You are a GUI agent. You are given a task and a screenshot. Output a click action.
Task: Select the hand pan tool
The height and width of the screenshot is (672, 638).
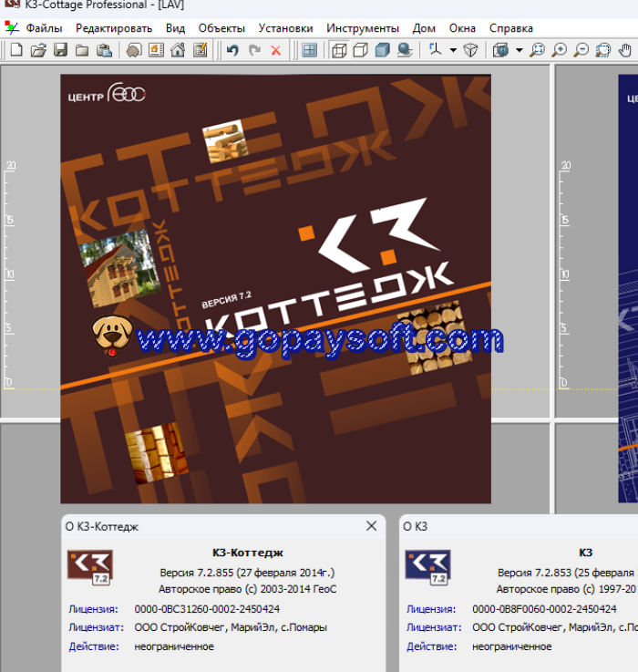624,50
